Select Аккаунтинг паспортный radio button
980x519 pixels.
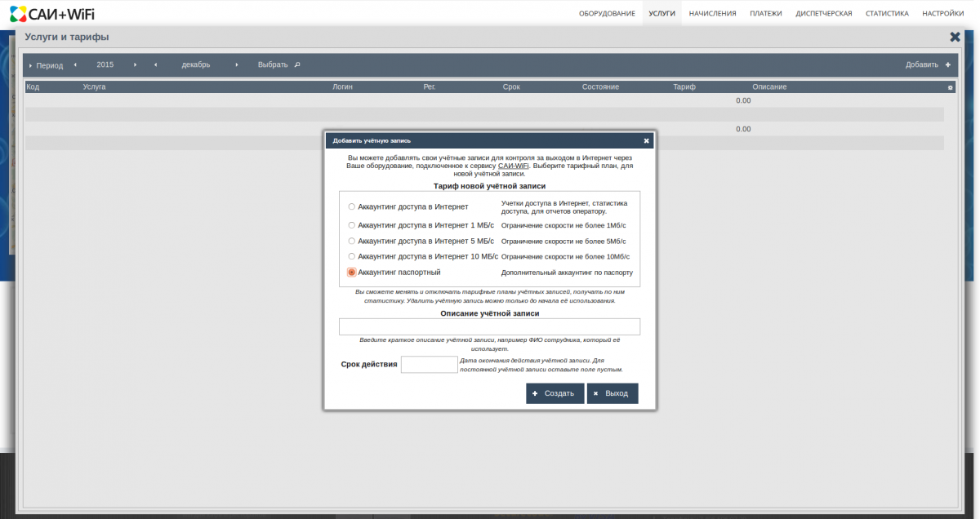pos(351,273)
